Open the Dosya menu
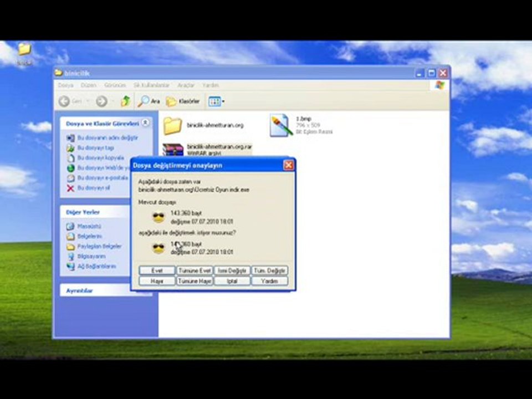The height and width of the screenshot is (399, 532). coord(65,85)
